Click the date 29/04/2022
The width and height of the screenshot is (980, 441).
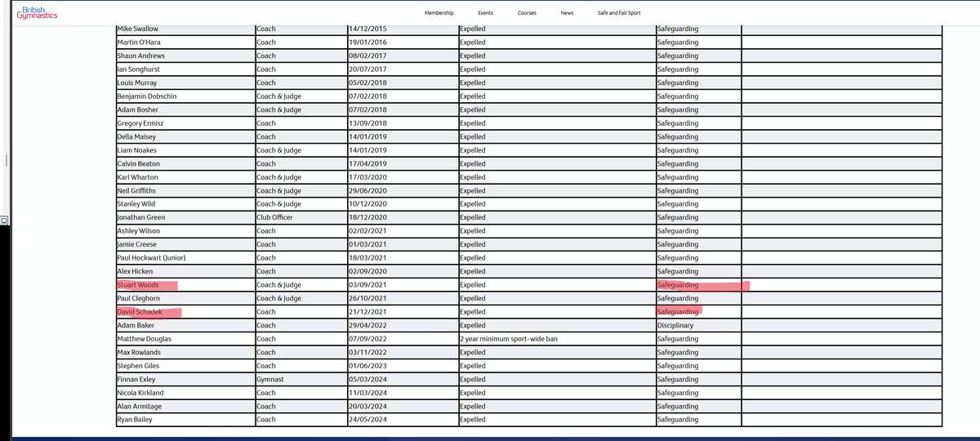pos(367,325)
